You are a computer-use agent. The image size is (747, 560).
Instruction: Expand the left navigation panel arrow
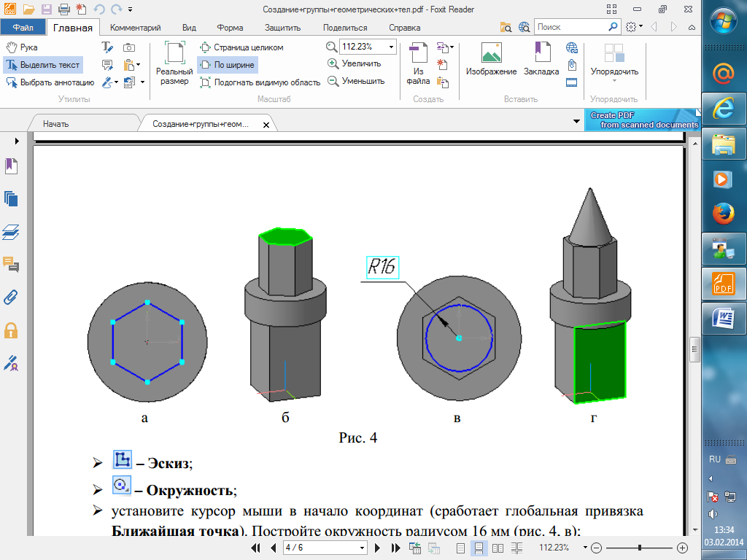click(x=17, y=141)
